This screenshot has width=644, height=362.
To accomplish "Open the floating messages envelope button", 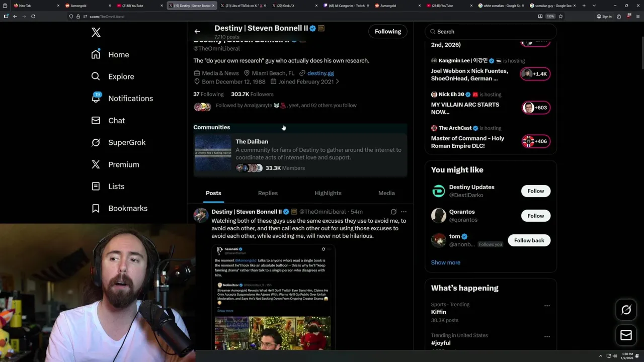I will click(x=626, y=335).
